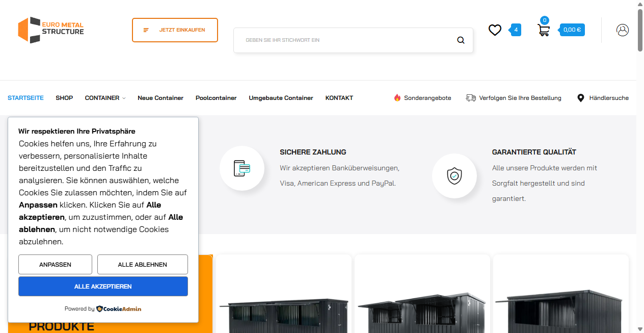644x333 pixels.
Task: Click the search magnifier icon
Action: (461, 40)
